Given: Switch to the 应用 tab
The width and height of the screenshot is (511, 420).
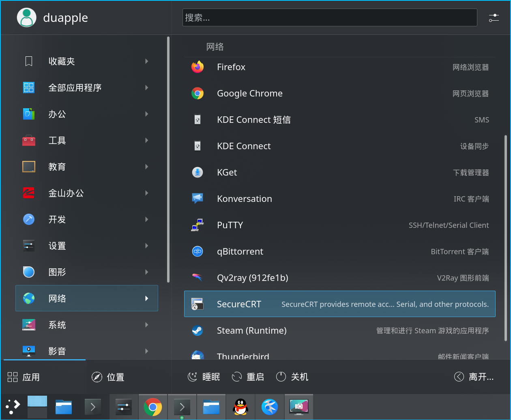Looking at the screenshot, I should pos(45,377).
